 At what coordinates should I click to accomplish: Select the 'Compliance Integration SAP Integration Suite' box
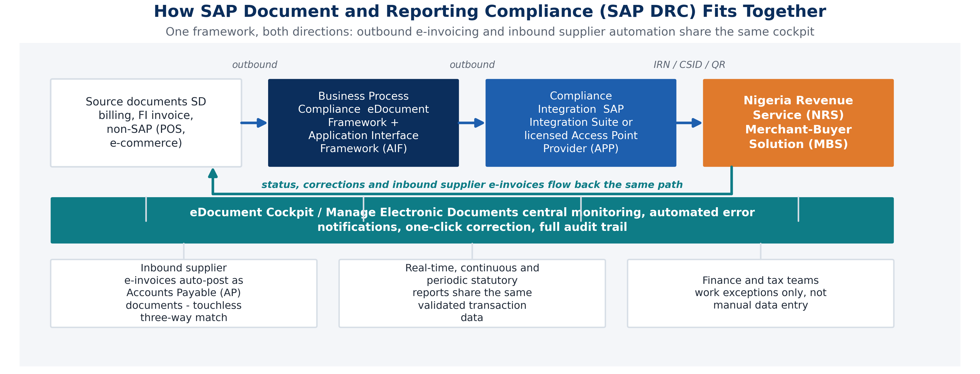tap(581, 123)
